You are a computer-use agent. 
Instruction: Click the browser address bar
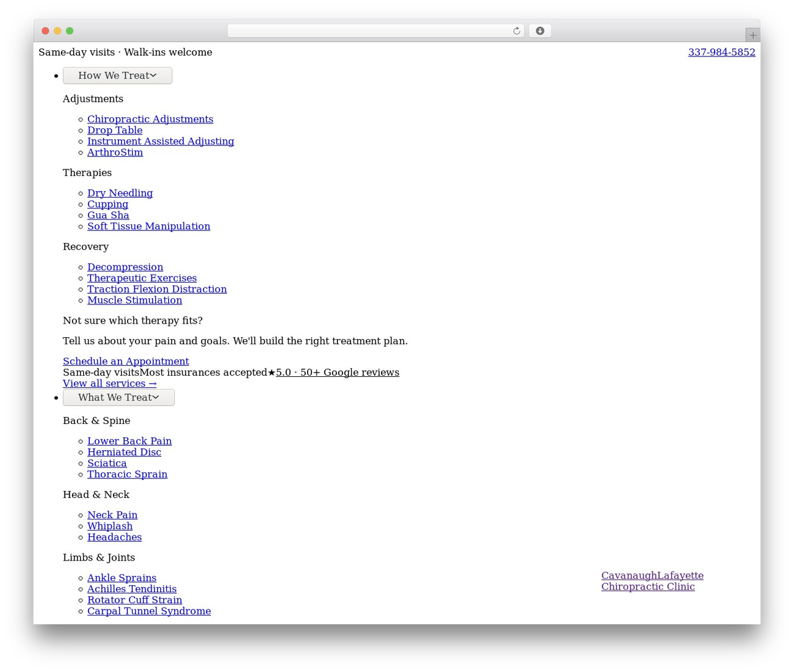pyautogui.click(x=375, y=31)
